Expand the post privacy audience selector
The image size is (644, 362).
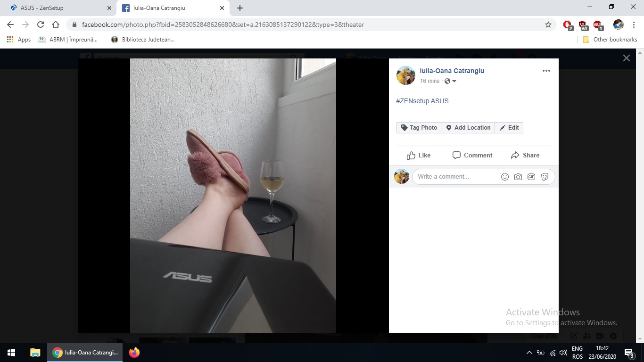451,81
